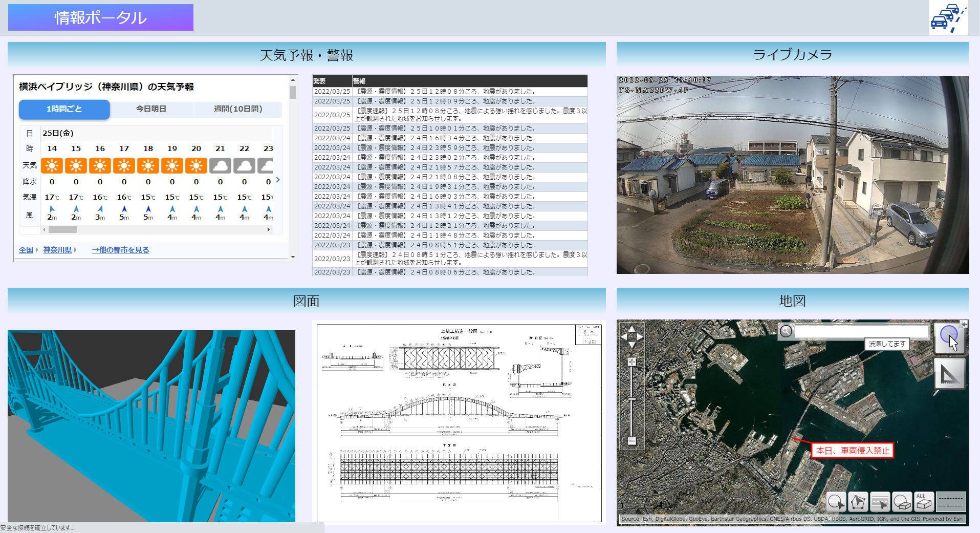Pan the map upward with arrow

(x=632, y=329)
